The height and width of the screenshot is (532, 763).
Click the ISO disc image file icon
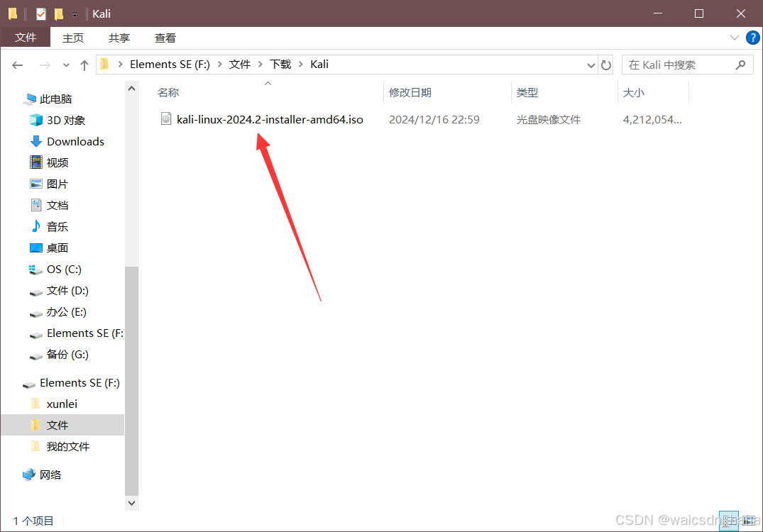pos(166,118)
